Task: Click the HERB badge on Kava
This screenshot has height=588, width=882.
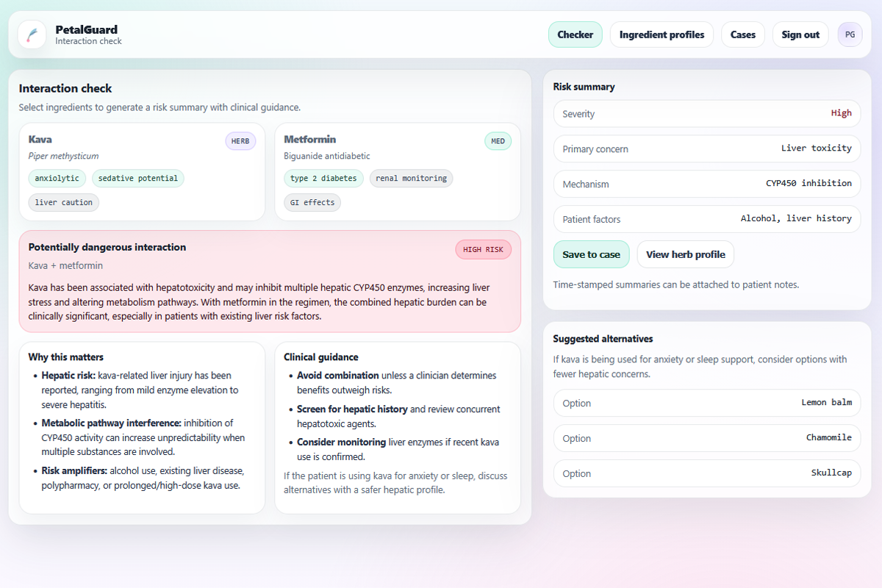Action: pos(240,141)
